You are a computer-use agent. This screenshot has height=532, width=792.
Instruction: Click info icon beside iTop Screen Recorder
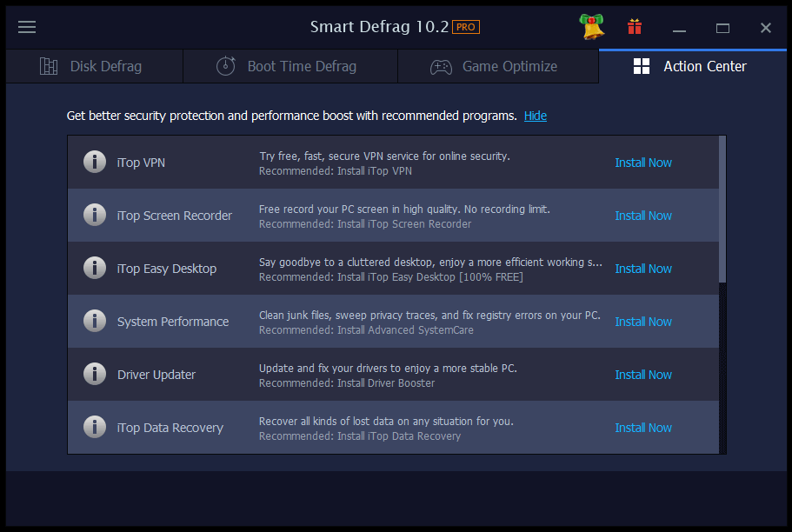[x=95, y=216]
